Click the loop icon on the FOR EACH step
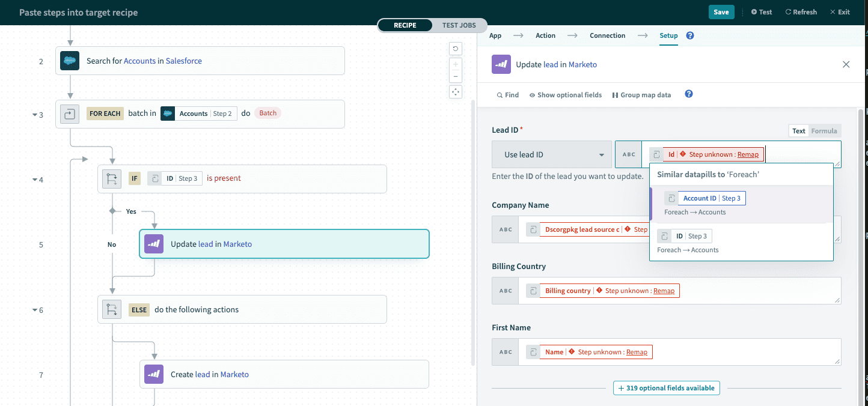Viewport: 868px width, 406px height. [x=69, y=113]
